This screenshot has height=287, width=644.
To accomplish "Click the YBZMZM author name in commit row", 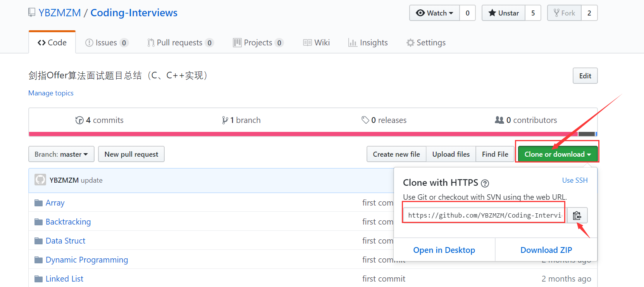I will [64, 180].
